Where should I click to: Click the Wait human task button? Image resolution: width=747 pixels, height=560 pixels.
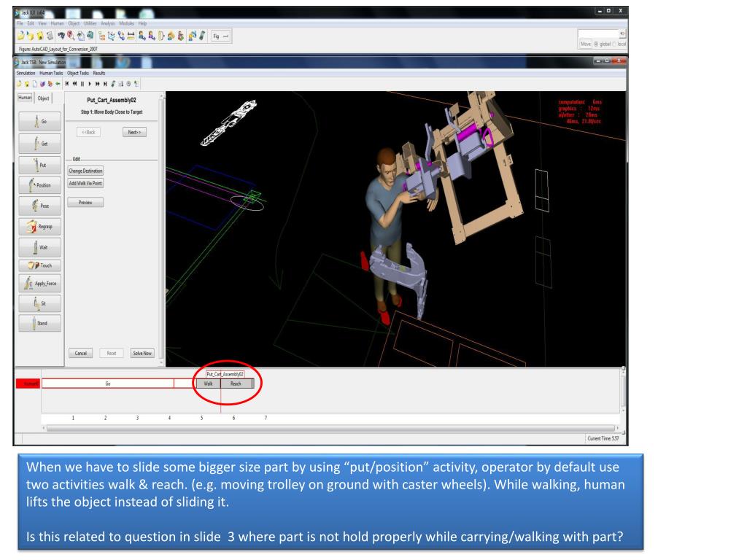pyautogui.click(x=40, y=247)
